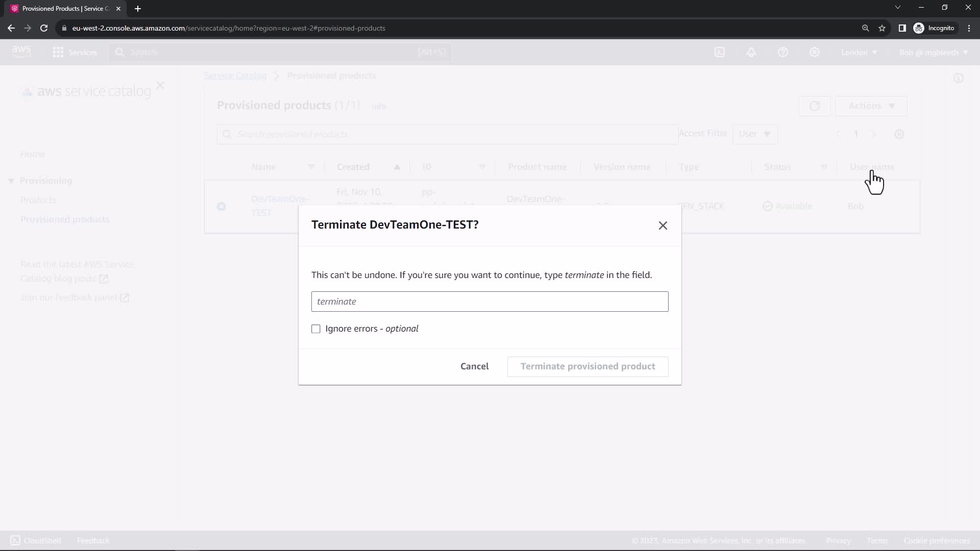Open the AWS support help icon
The width and height of the screenshot is (980, 551).
pos(783,52)
